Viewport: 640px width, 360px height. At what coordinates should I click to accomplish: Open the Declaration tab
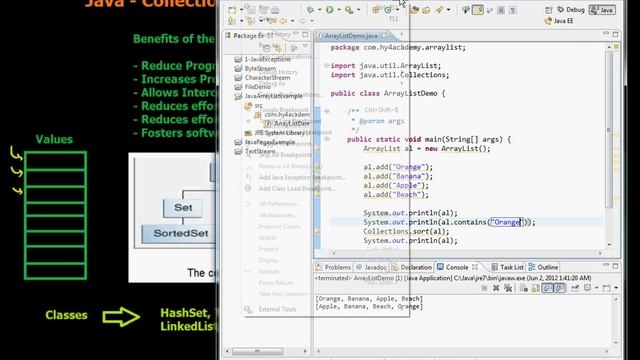pos(412,267)
